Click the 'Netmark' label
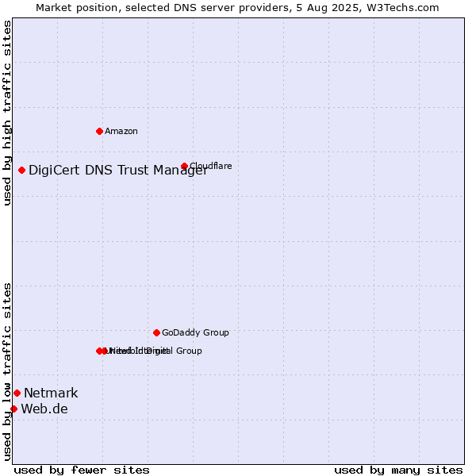The width and height of the screenshot is (476, 476). (x=51, y=393)
